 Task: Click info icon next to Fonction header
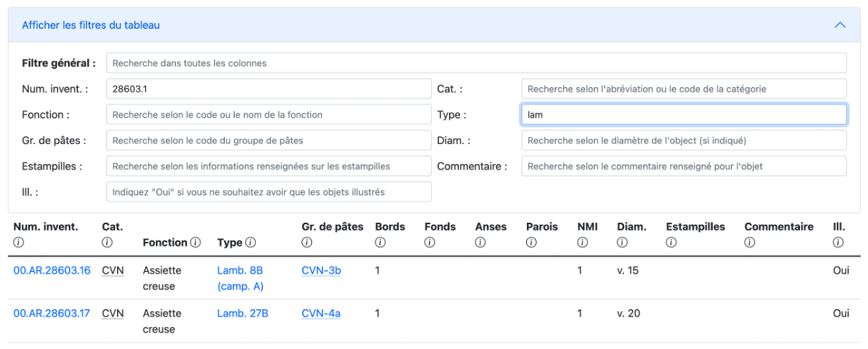195,243
